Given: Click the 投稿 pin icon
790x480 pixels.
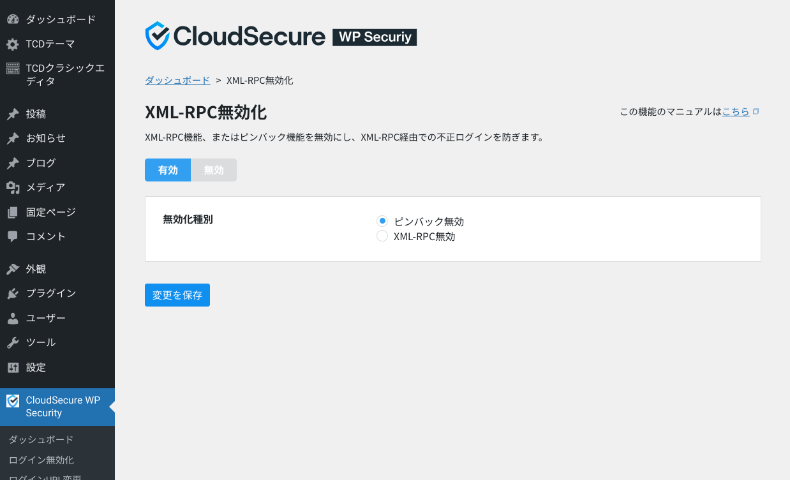Looking at the screenshot, I should [13, 114].
